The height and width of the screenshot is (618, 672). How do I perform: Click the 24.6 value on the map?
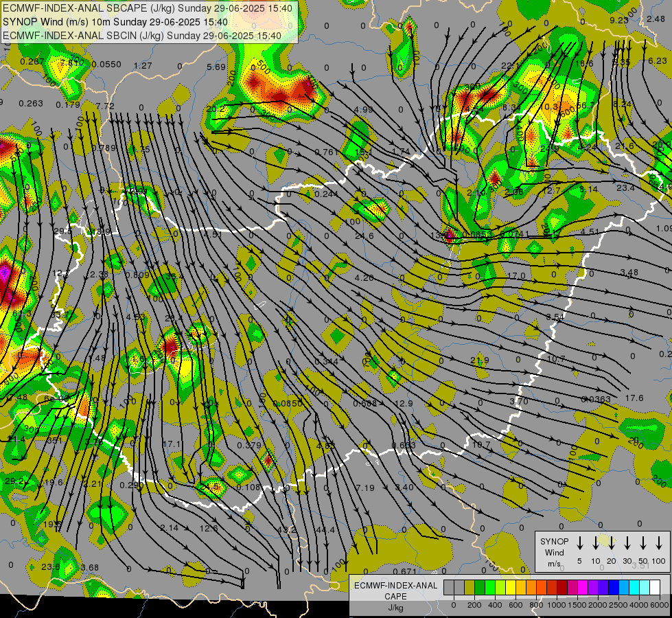364,236
